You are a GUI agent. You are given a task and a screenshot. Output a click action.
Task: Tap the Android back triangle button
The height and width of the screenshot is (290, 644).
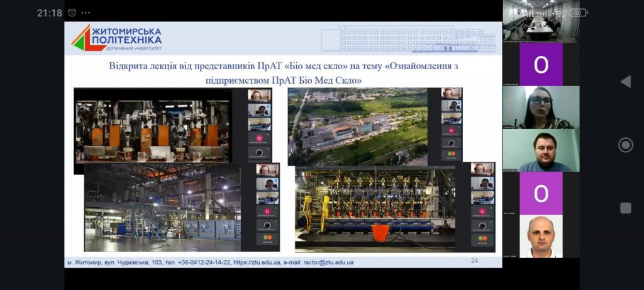pyautogui.click(x=625, y=82)
